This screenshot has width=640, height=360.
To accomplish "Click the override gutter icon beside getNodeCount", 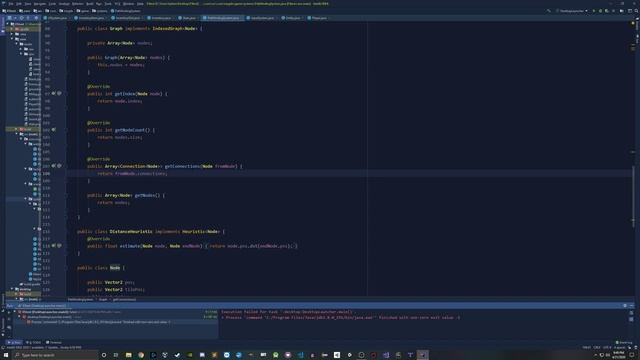I will coord(53,130).
